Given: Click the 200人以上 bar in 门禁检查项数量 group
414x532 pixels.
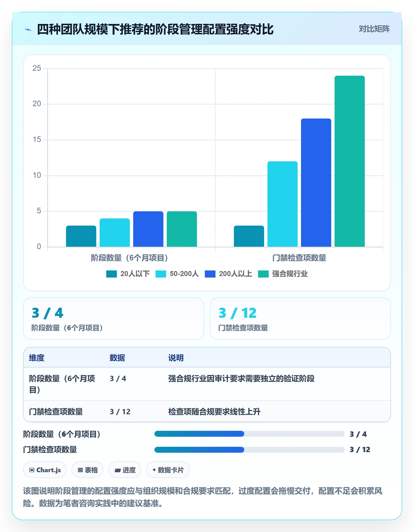Looking at the screenshot, I should (316, 183).
